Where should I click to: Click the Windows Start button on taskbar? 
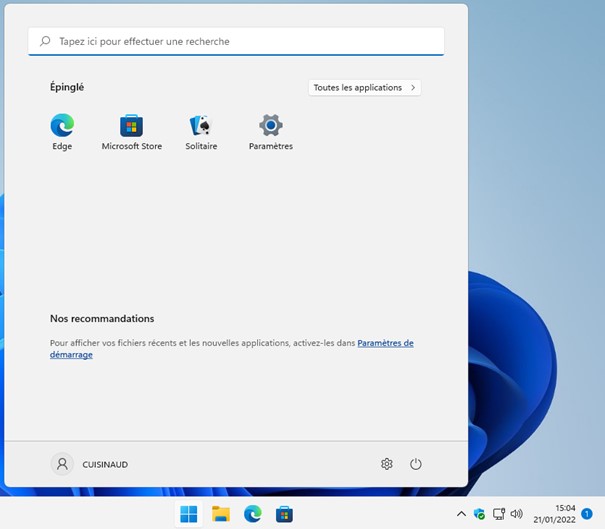pos(188,514)
